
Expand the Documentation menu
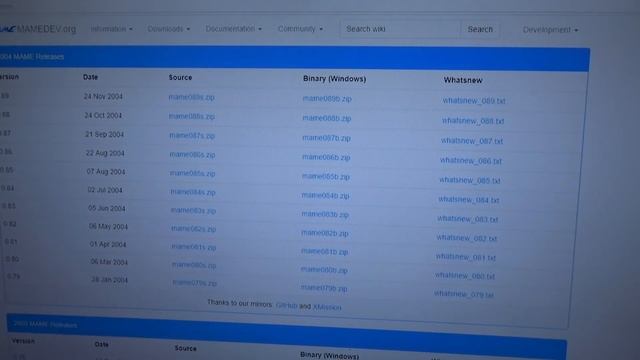pos(233,29)
